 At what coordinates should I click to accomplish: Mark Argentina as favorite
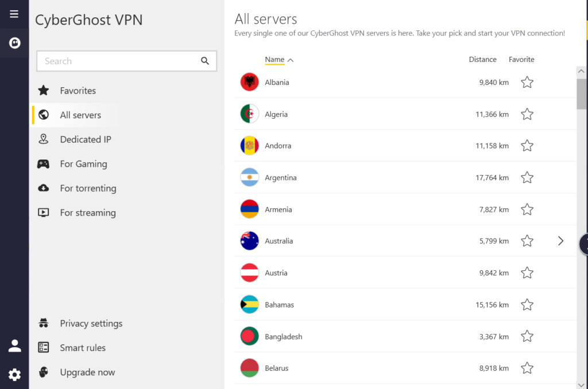click(x=527, y=177)
